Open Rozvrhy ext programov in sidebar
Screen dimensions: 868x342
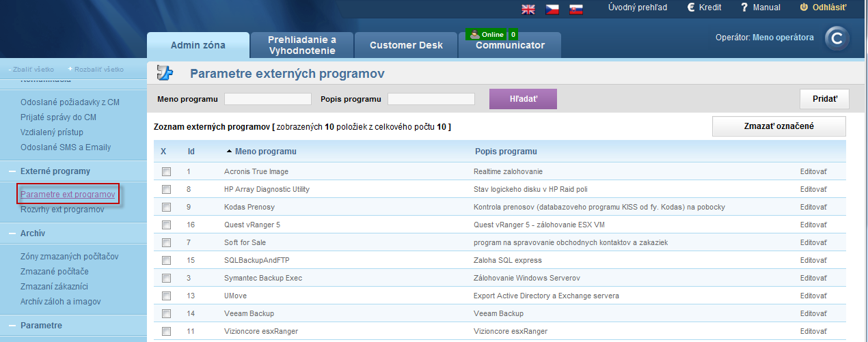coord(62,210)
